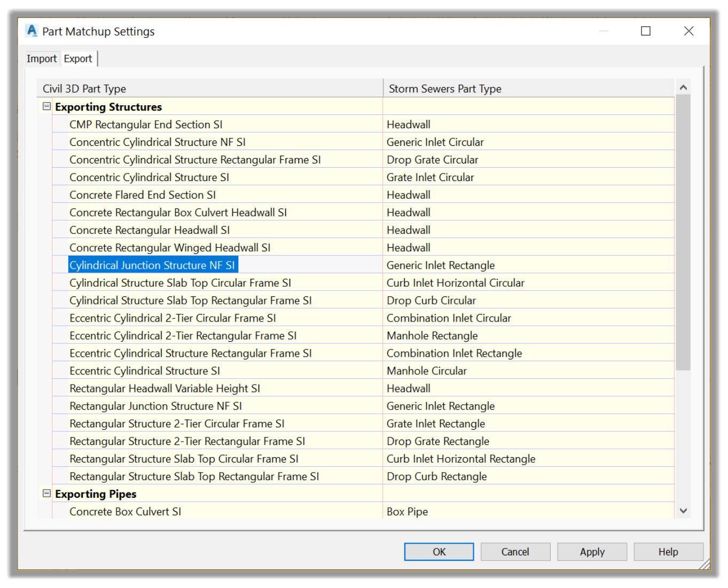The width and height of the screenshot is (728, 588).
Task: Click the scrollbar down arrow
Action: 683,511
